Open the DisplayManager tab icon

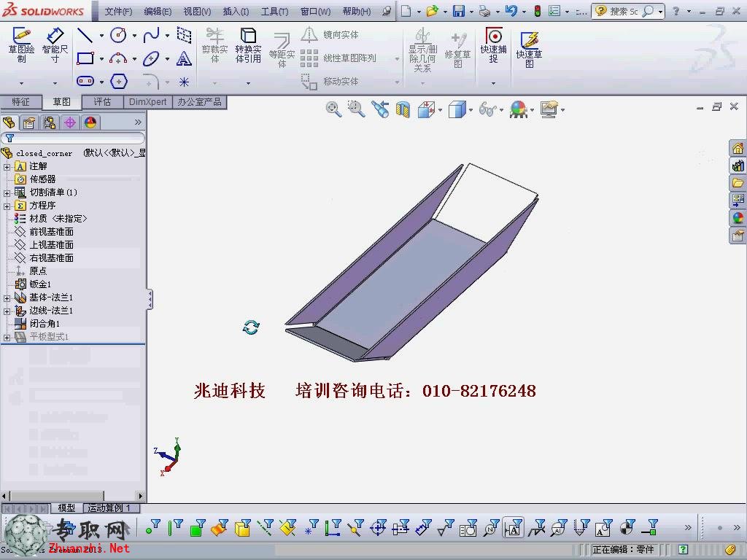pyautogui.click(x=90, y=122)
